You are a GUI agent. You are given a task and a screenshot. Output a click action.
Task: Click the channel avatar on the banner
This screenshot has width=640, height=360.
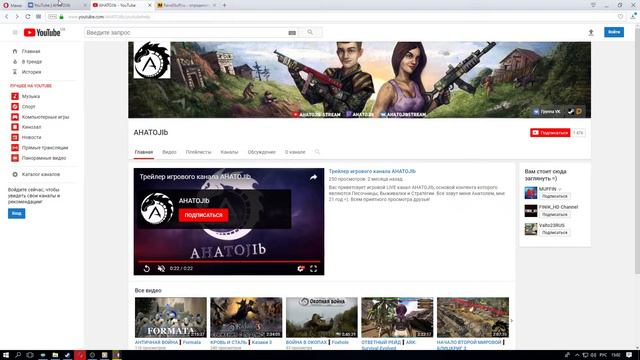152,60
